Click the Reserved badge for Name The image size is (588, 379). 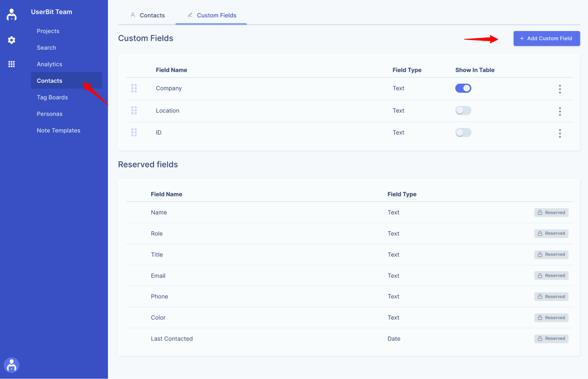click(x=551, y=212)
